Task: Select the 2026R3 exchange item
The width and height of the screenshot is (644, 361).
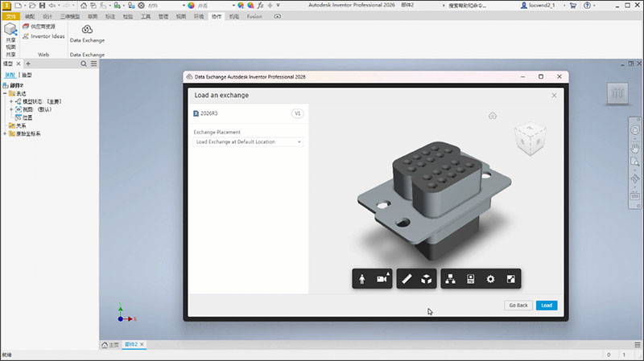Action: click(x=206, y=113)
